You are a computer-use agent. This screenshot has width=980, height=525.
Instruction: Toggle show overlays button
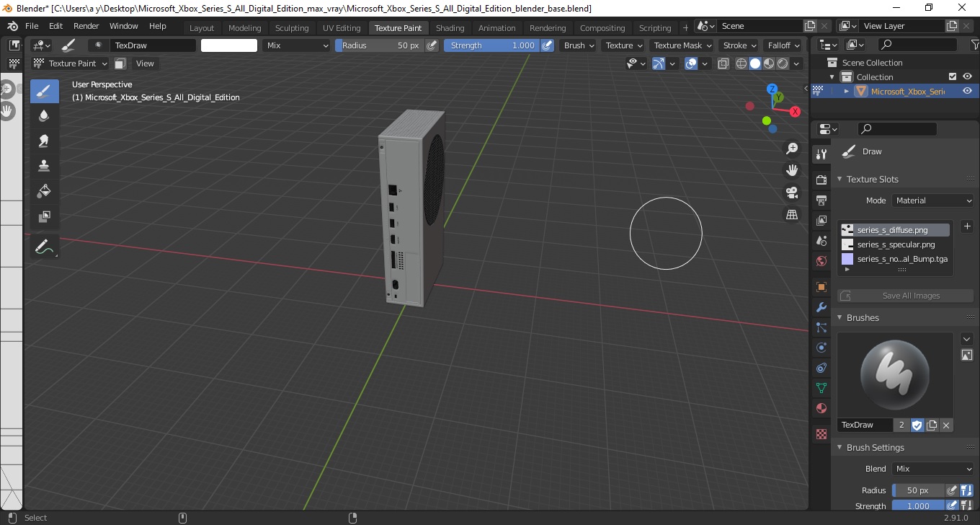pyautogui.click(x=691, y=63)
